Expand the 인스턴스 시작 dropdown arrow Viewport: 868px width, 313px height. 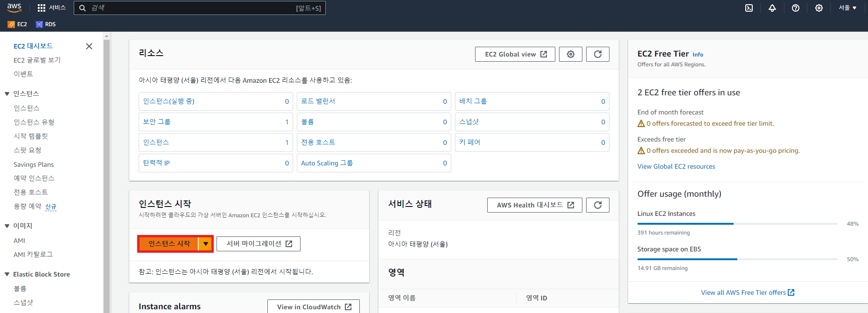click(x=206, y=244)
